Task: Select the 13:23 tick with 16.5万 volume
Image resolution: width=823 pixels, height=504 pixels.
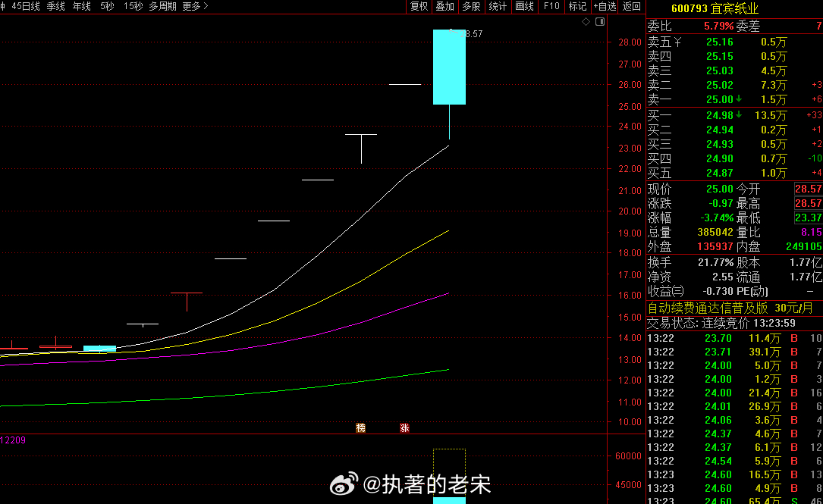Action: click(735, 474)
